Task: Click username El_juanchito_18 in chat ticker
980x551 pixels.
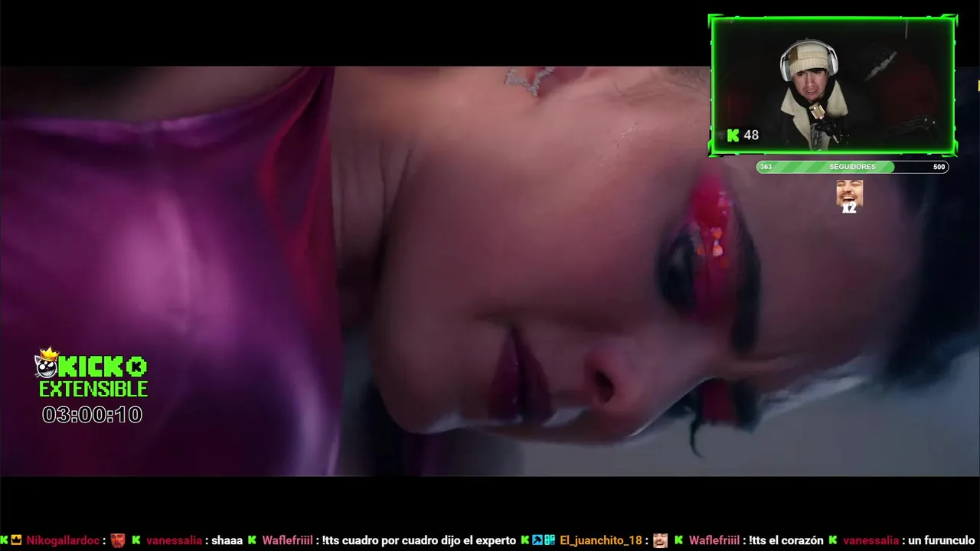Action: pos(601,540)
